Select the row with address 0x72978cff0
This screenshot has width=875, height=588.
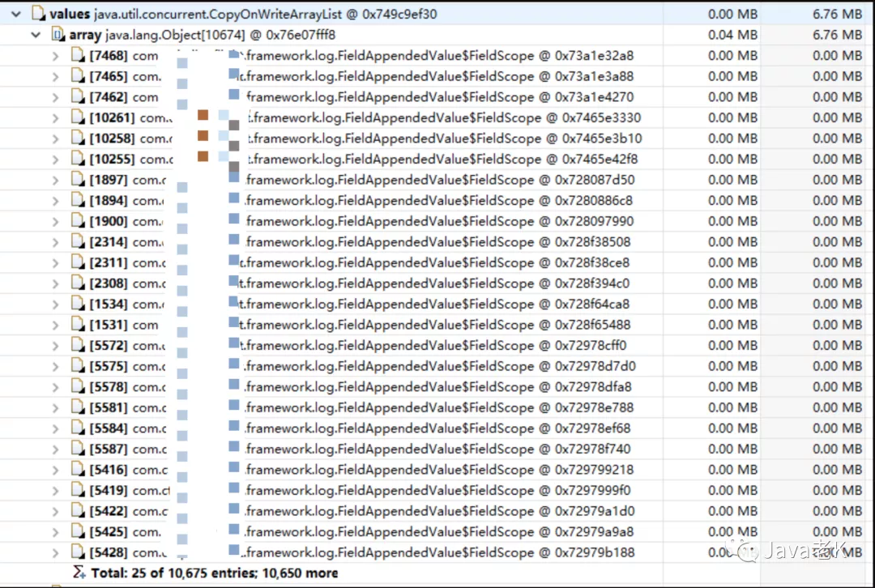tap(437, 346)
